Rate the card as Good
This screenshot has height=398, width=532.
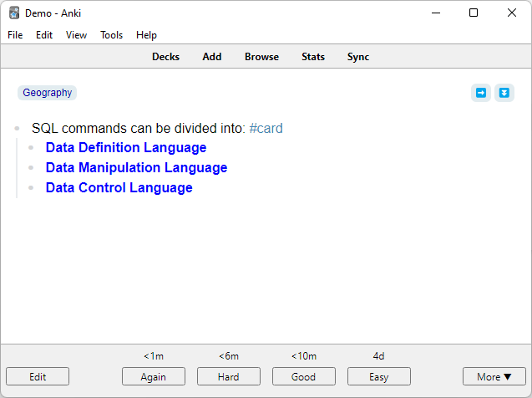[304, 376]
